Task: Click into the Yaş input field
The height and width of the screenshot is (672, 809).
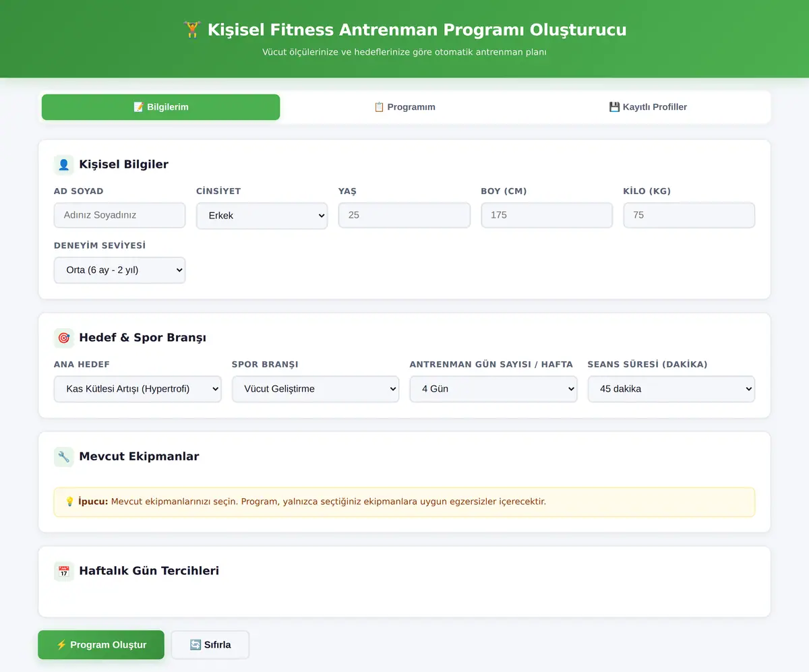Action: [x=404, y=216]
